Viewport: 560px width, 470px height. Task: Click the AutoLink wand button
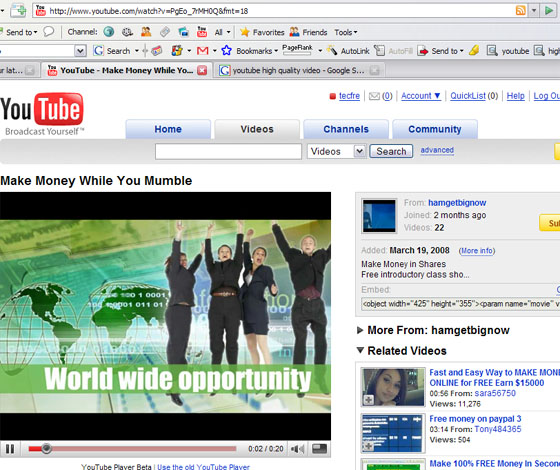pos(348,51)
